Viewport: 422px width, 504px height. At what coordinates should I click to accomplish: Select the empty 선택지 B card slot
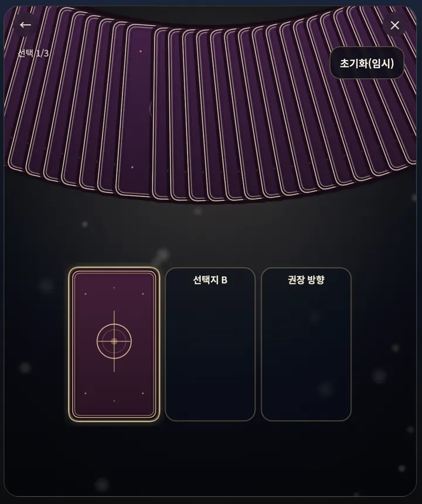pyautogui.click(x=210, y=344)
